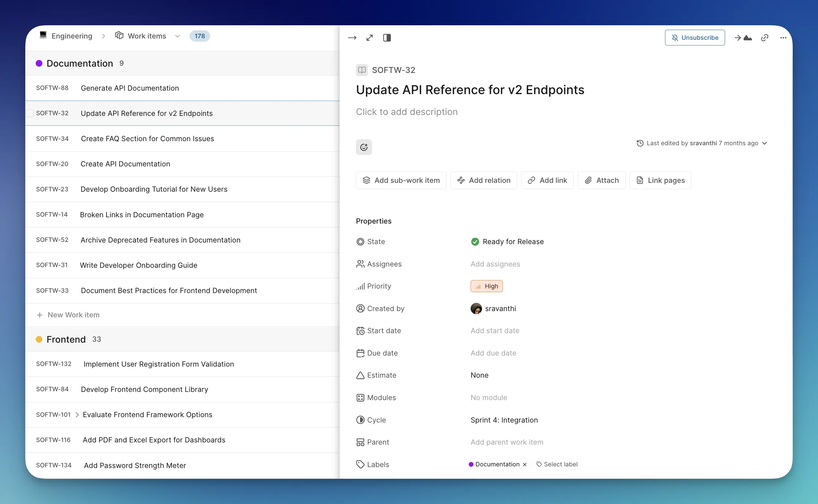Open the more options ellipsis menu

click(783, 38)
